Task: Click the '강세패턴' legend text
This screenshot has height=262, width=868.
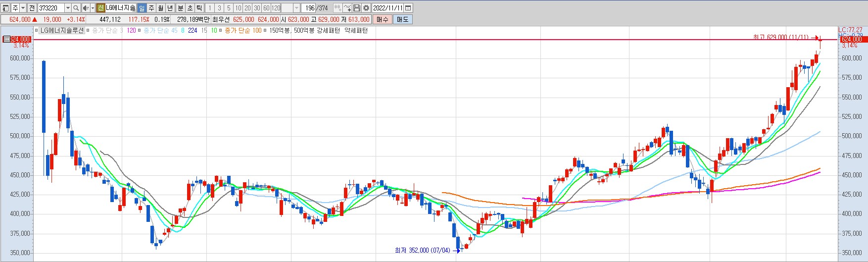Action: [328, 30]
